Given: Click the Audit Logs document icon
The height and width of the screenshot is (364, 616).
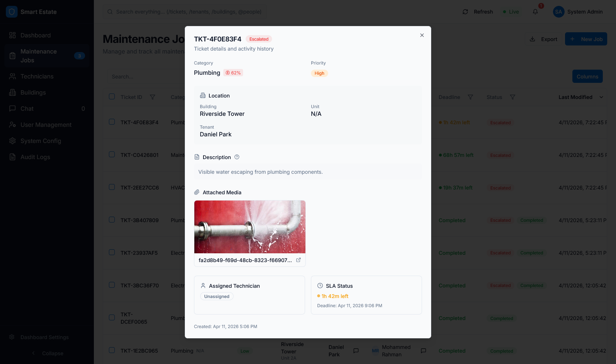Looking at the screenshot, I should 12,157.
